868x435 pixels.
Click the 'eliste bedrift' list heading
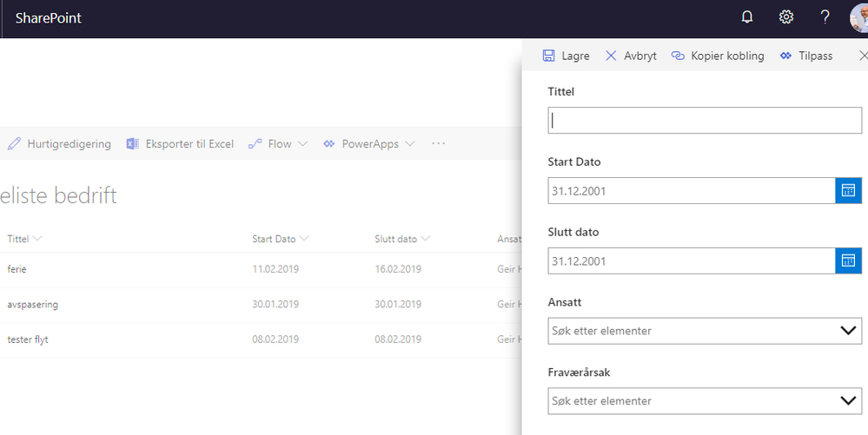point(58,196)
